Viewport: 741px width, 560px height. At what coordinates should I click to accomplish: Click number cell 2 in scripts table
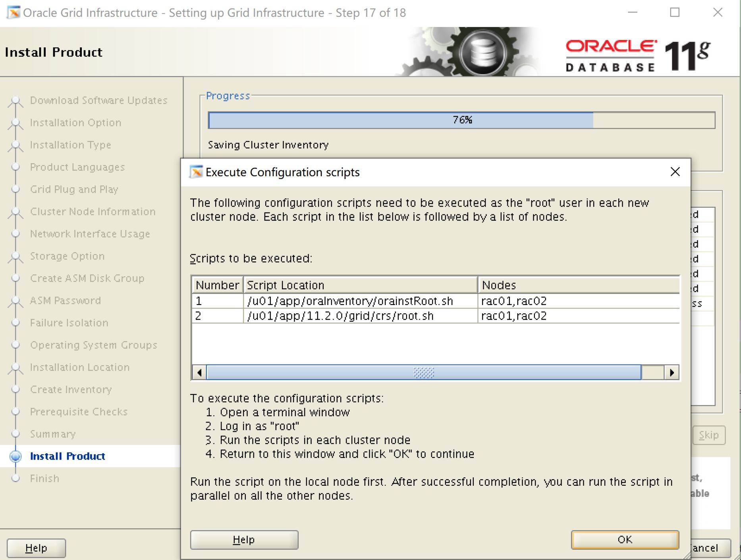coord(217,316)
